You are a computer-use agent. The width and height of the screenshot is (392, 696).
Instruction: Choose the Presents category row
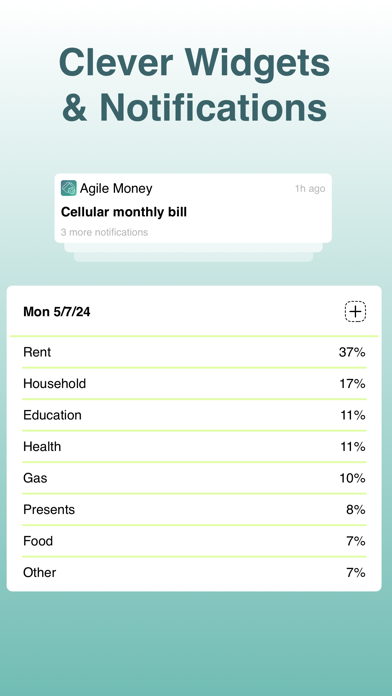click(x=194, y=510)
